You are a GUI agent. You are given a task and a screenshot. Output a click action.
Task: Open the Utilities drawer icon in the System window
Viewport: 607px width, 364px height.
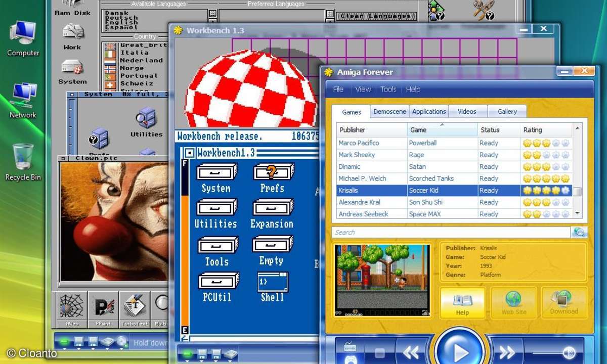pyautogui.click(x=146, y=122)
